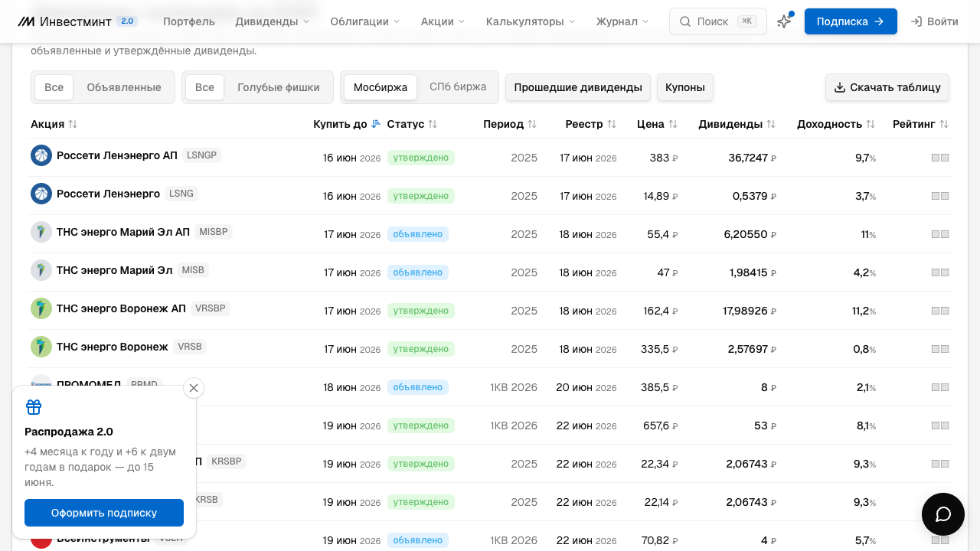
Task: Open ТНС энерго Марий Эл АП link
Action: [123, 232]
